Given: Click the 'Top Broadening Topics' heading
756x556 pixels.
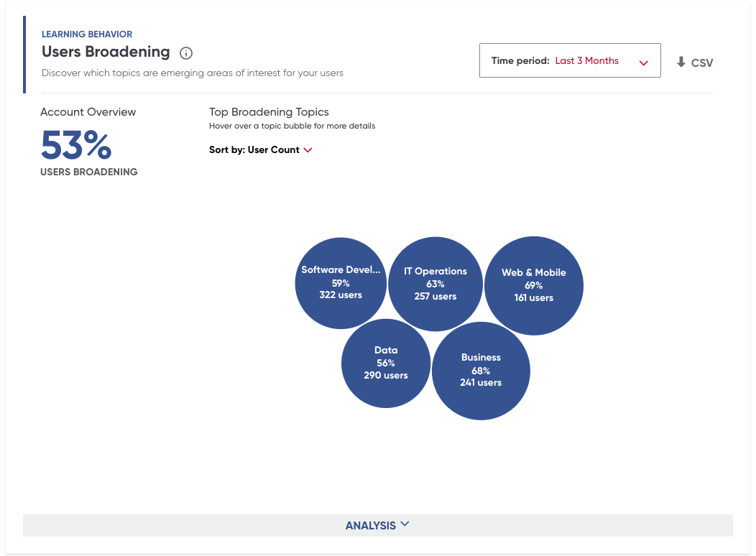Looking at the screenshot, I should 269,112.
